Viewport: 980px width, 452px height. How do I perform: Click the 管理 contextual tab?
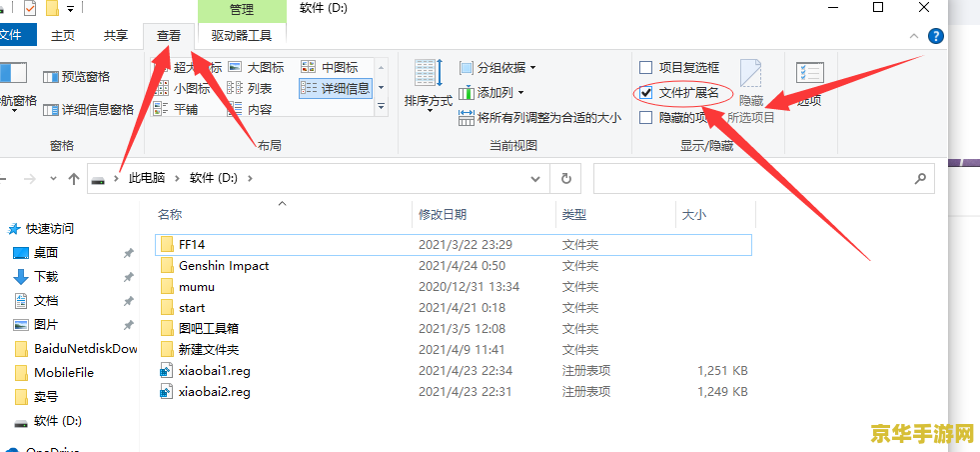tap(242, 10)
